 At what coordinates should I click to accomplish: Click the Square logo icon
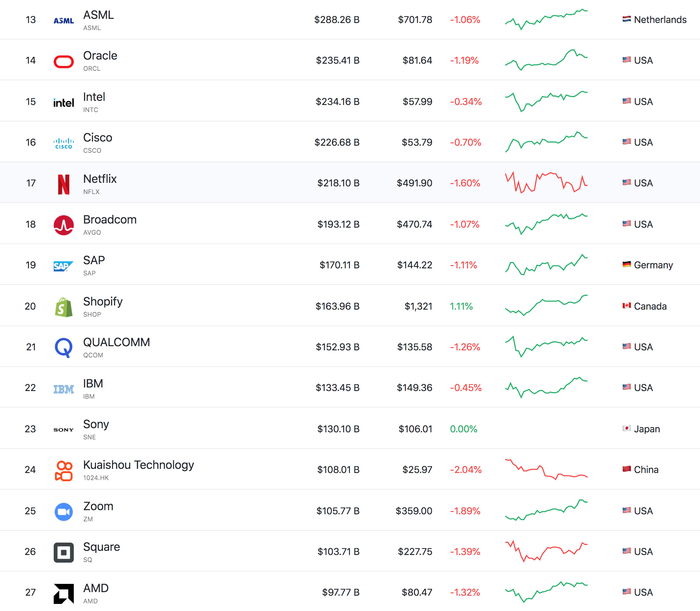[64, 552]
